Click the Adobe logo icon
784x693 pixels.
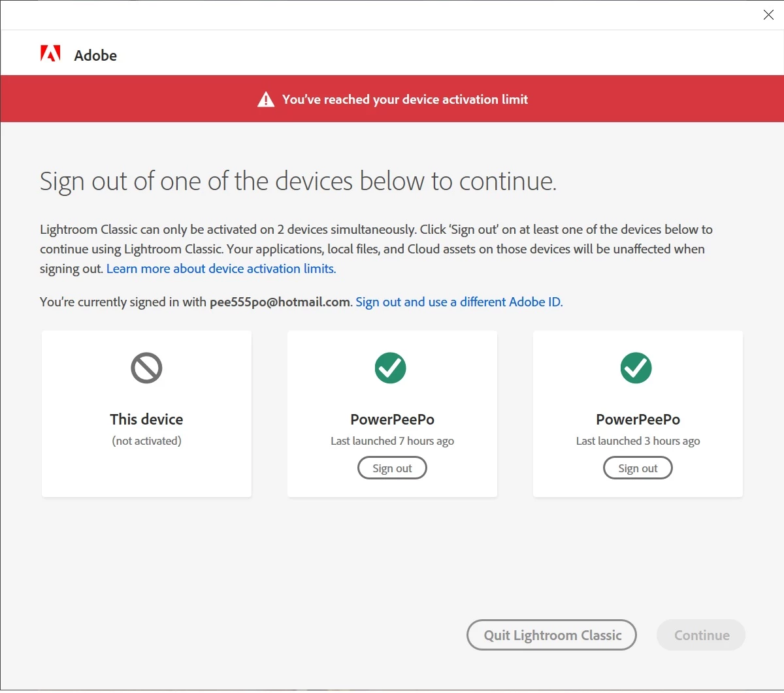pos(50,54)
